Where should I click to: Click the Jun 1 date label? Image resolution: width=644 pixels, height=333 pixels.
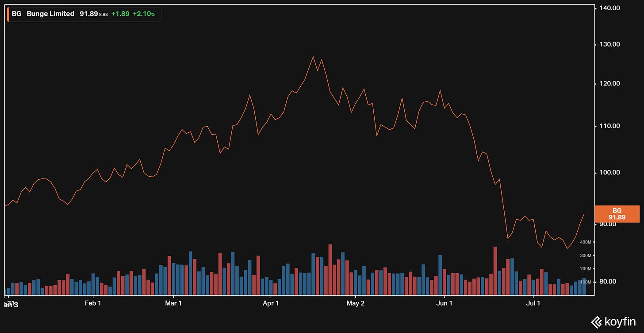pyautogui.click(x=445, y=303)
